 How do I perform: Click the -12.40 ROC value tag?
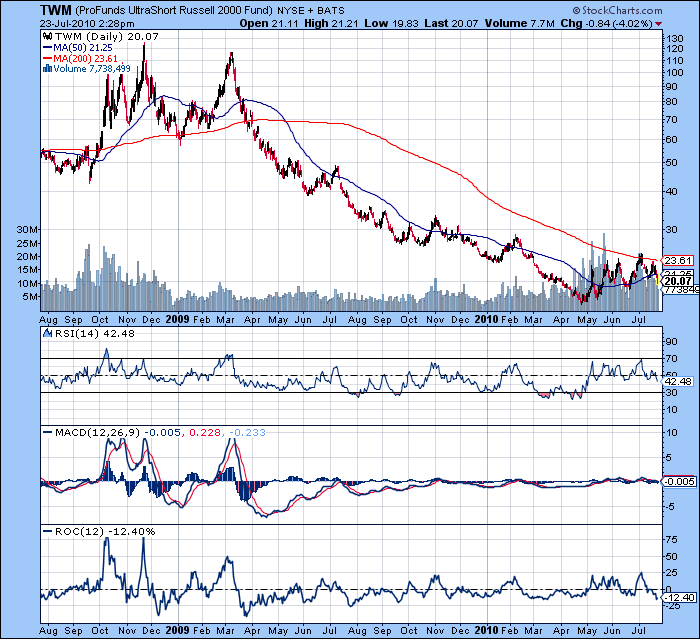(678, 597)
